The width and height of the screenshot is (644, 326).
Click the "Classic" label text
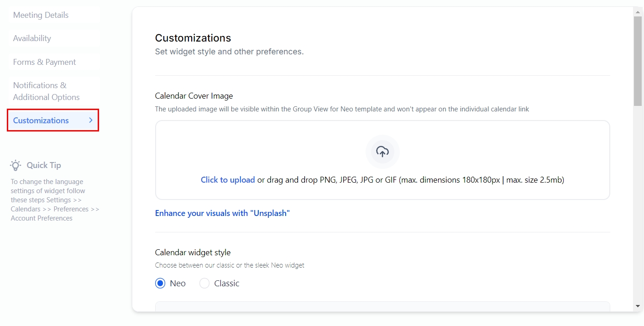pos(226,284)
